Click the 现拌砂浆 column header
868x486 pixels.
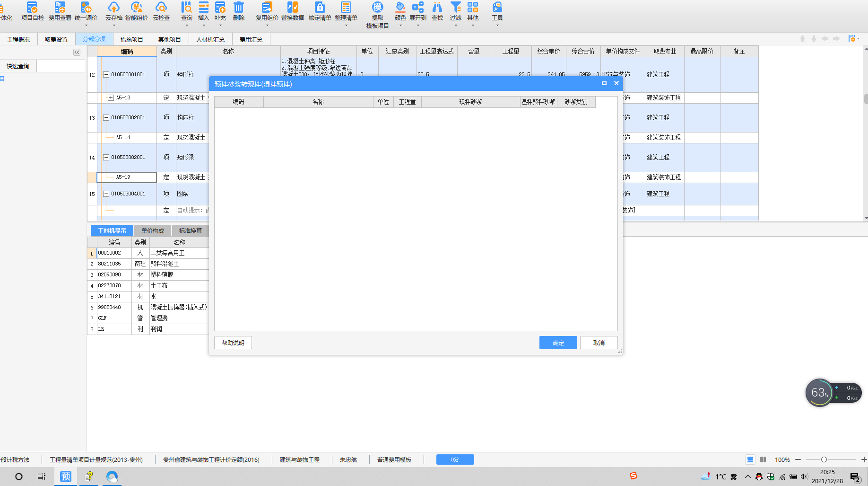click(x=470, y=102)
